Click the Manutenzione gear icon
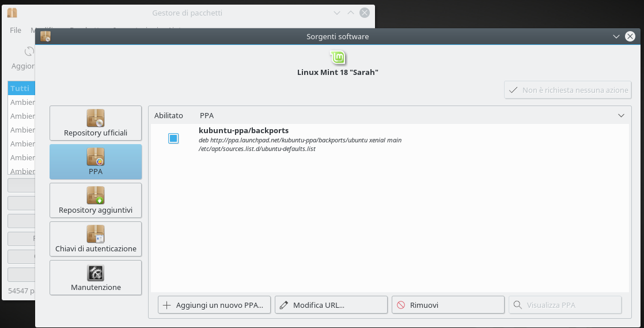Image resolution: width=644 pixels, height=328 pixels. 96,273
